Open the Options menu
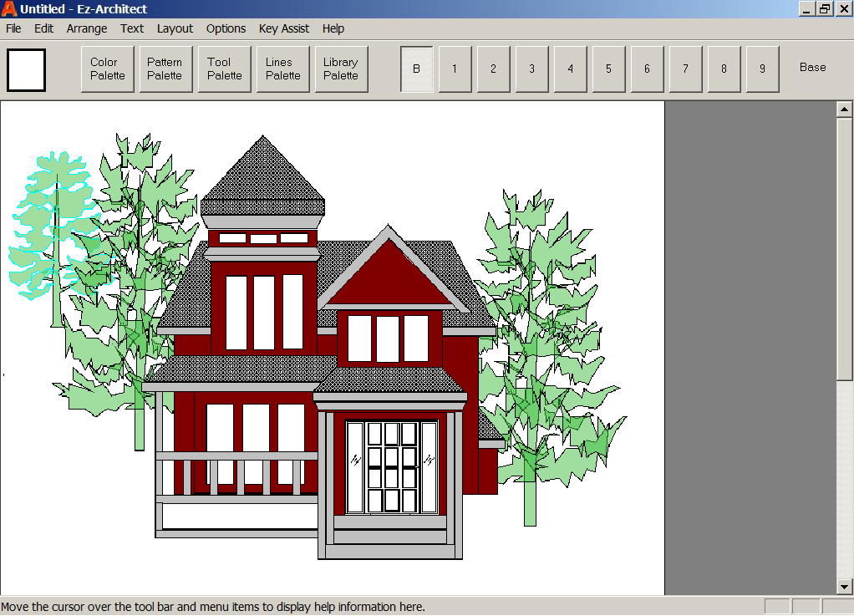854x616 pixels. 226,28
